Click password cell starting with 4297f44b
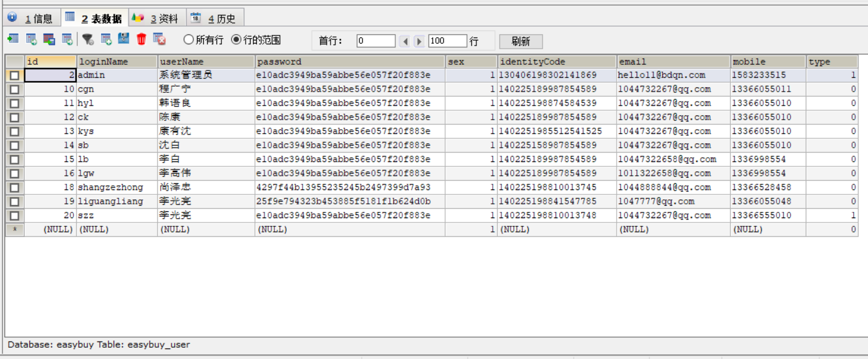 pyautogui.click(x=350, y=188)
